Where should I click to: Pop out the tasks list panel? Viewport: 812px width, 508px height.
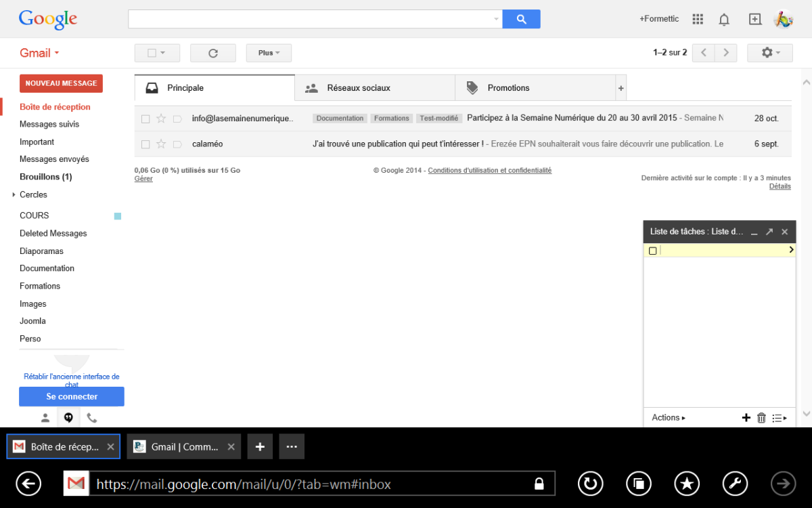click(x=769, y=232)
